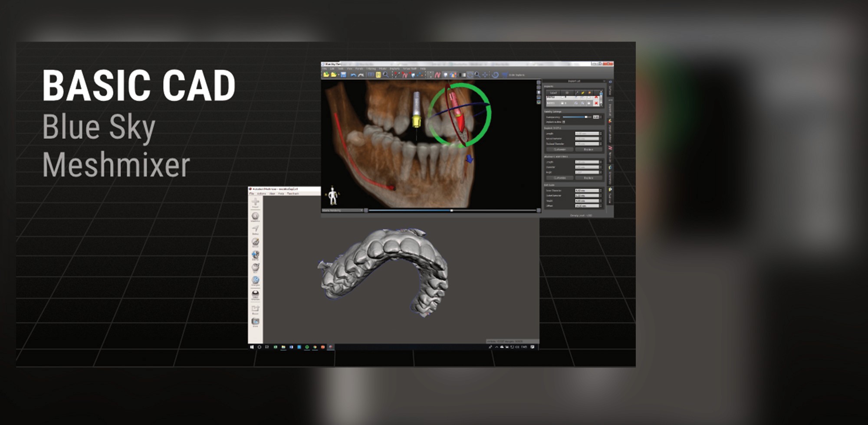
Task: Click blue Save disk icon in Blue Sky
Action: coord(343,75)
